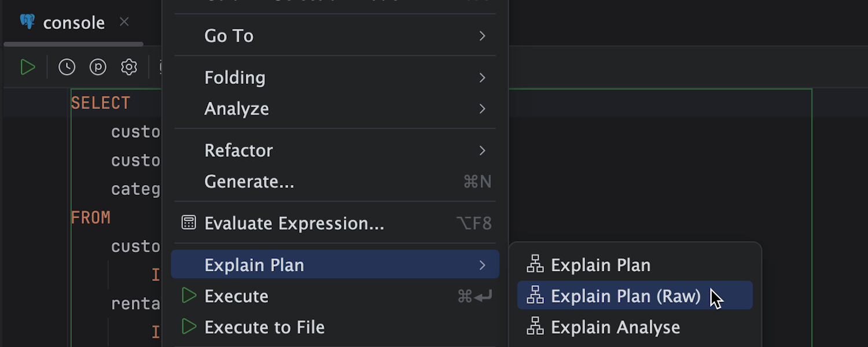
Task: Expand the Folding submenu arrow
Action: (x=482, y=77)
